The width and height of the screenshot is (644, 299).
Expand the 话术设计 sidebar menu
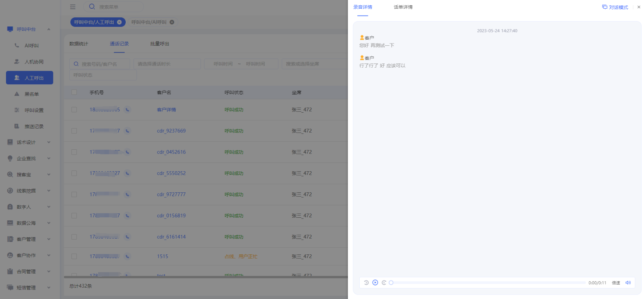29,142
